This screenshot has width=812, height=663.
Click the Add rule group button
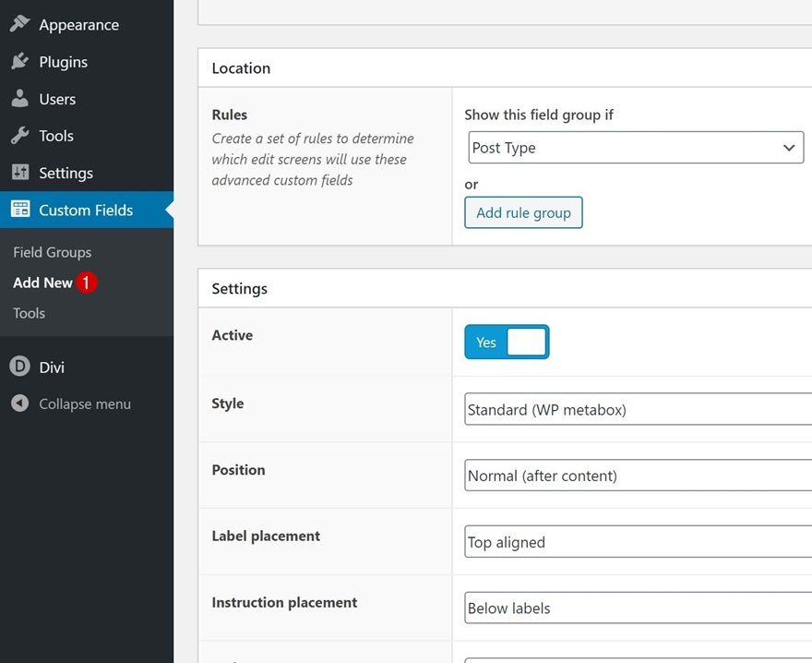click(x=523, y=212)
